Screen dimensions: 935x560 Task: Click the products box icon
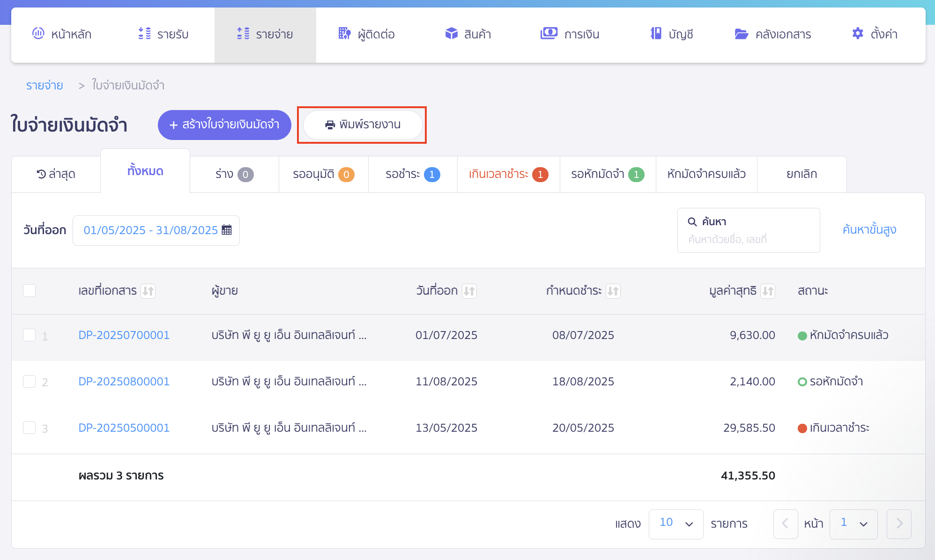pyautogui.click(x=451, y=34)
